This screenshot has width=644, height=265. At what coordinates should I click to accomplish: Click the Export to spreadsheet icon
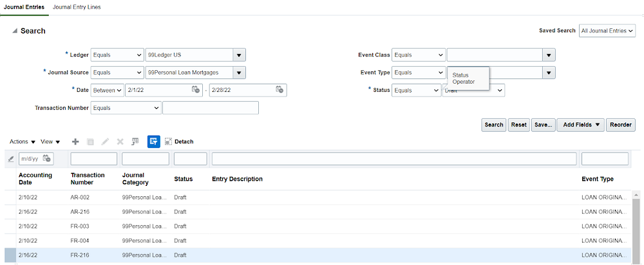coord(135,142)
